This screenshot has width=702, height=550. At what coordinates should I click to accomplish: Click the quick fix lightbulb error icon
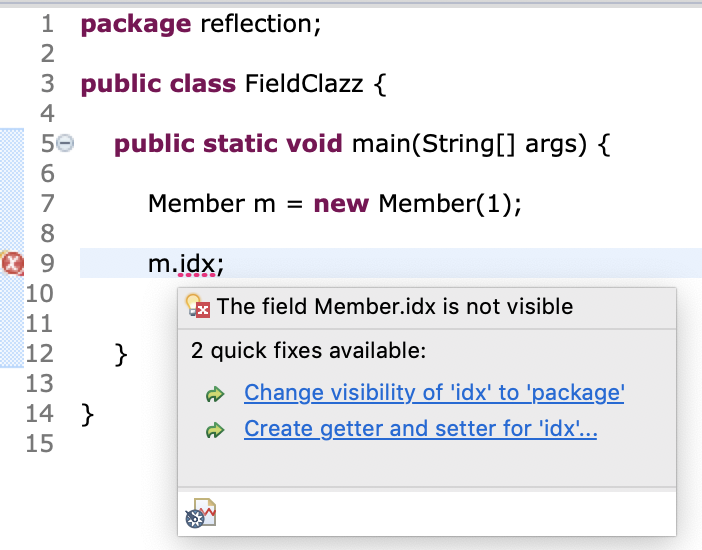coord(198,306)
